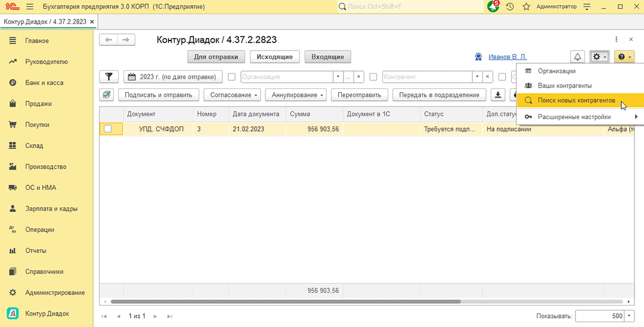Choose Поиск новых контрагентов menu item
Viewport: 644px width, 327px height.
pyautogui.click(x=580, y=101)
